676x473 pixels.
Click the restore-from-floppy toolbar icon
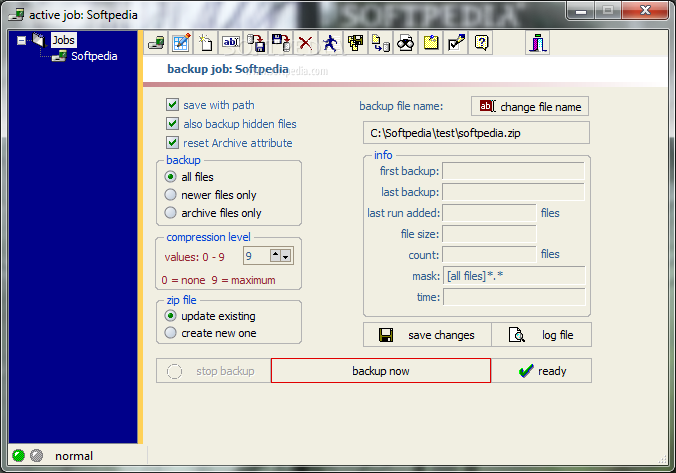coord(281,43)
